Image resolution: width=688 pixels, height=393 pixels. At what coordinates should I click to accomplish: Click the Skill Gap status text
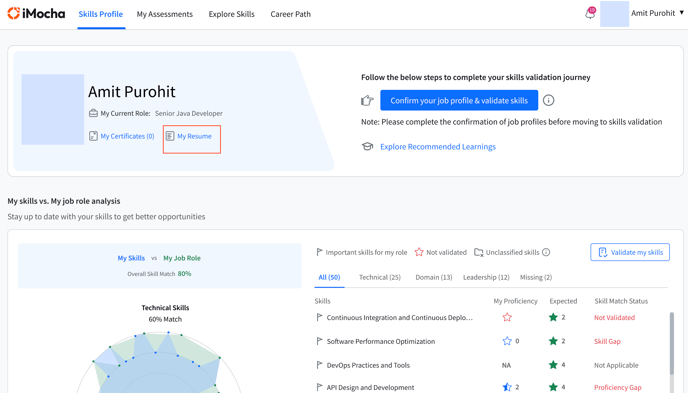pyautogui.click(x=607, y=341)
